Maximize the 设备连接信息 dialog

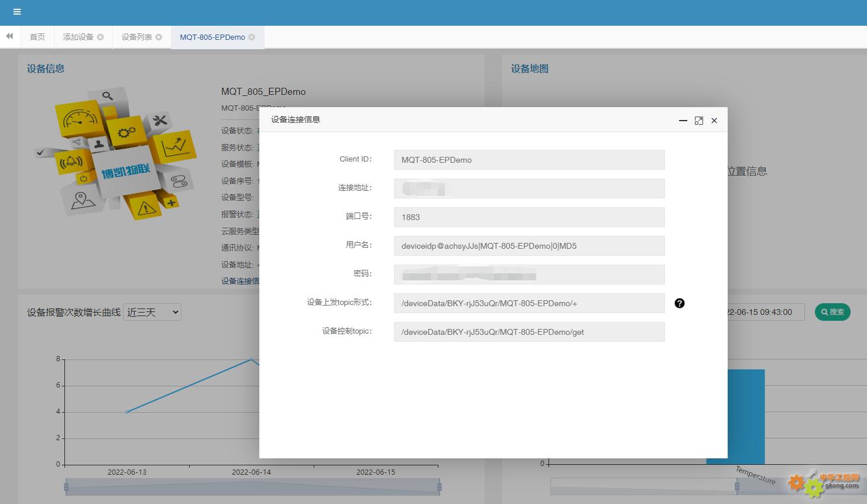coord(698,121)
